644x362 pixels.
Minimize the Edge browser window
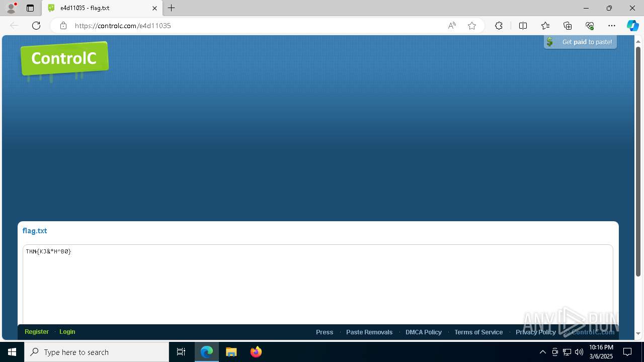pos(586,8)
